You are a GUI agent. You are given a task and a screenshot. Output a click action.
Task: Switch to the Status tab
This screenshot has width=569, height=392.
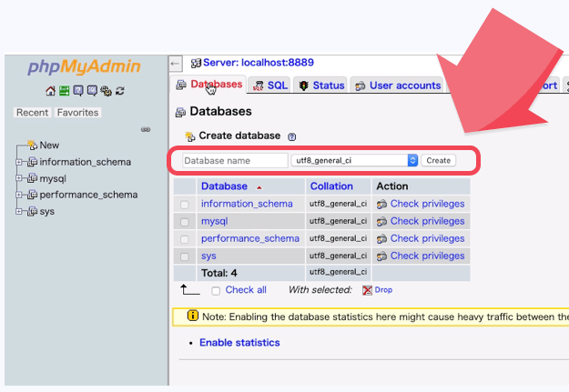tap(320, 85)
